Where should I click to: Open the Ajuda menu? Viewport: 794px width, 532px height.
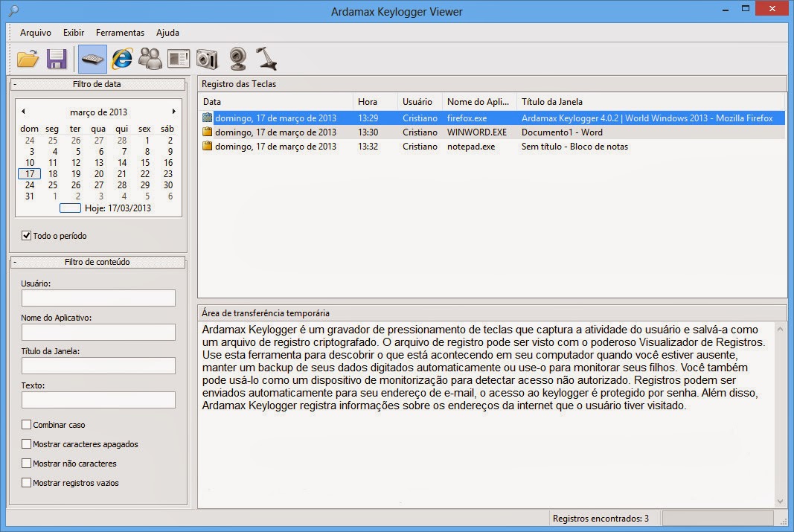pos(167,33)
